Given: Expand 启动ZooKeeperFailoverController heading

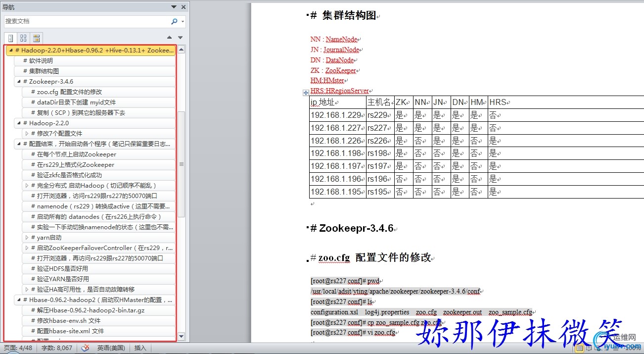Looking at the screenshot, I should 26,248.
